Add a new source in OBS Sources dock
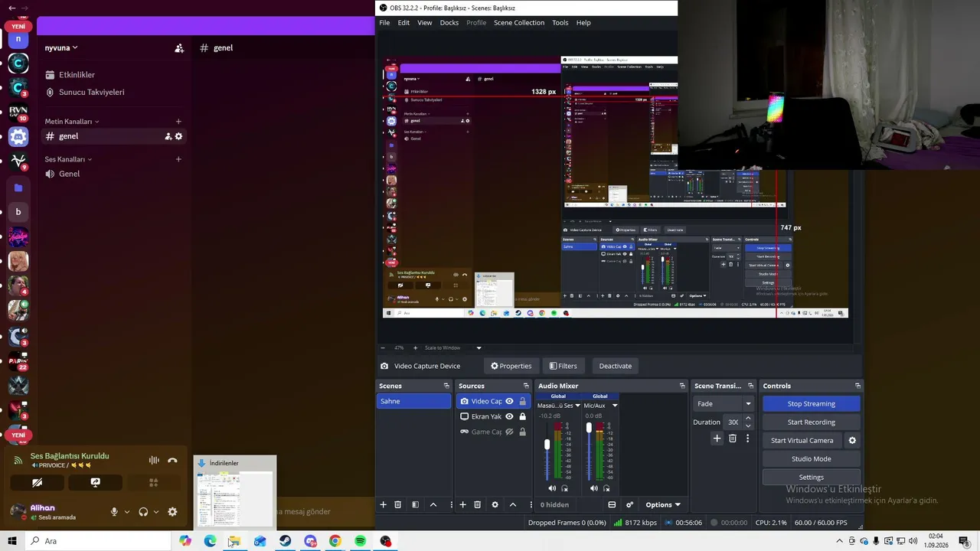Image resolution: width=980 pixels, height=551 pixels. tap(462, 504)
